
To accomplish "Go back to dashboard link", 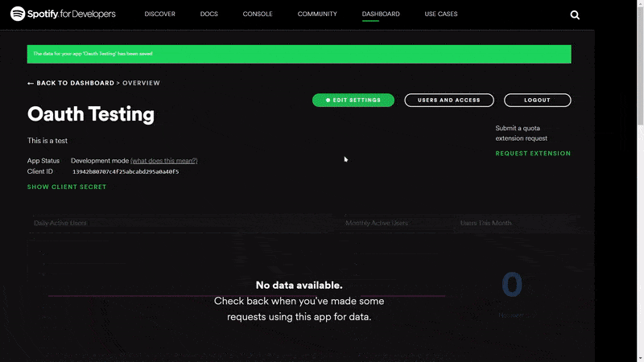I will (x=71, y=83).
